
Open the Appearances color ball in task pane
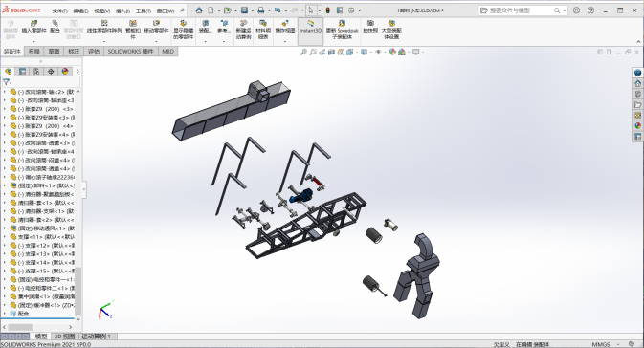click(x=637, y=125)
